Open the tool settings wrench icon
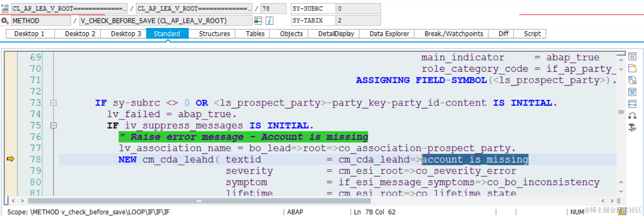This screenshot has width=644, height=216. 632,127
